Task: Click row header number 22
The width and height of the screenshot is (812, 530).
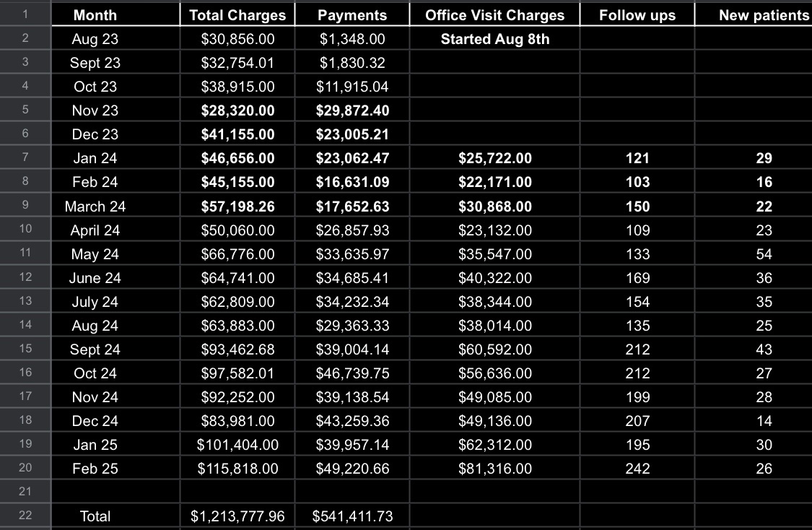Action: click(25, 516)
